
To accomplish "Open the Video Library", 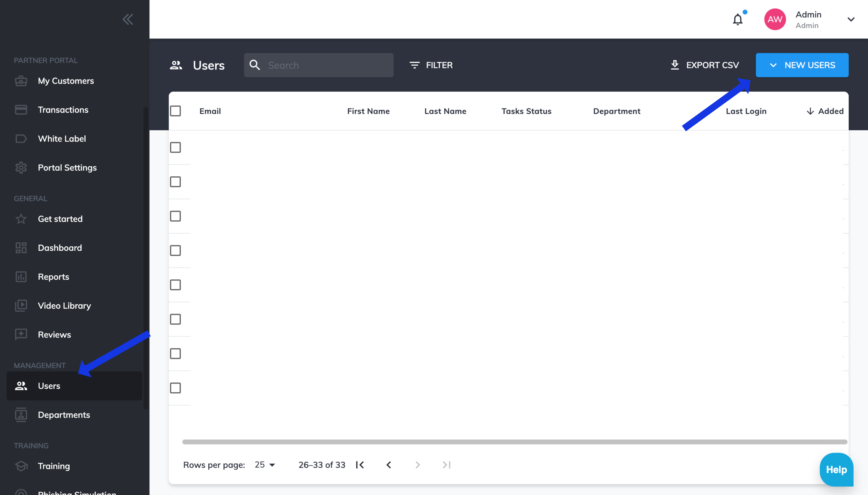I will click(64, 305).
